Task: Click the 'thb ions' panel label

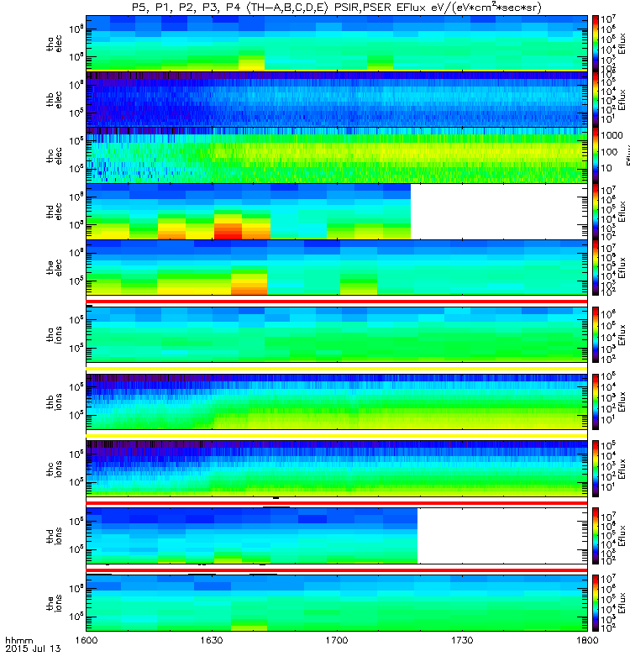Action: pyautogui.click(x=55, y=402)
